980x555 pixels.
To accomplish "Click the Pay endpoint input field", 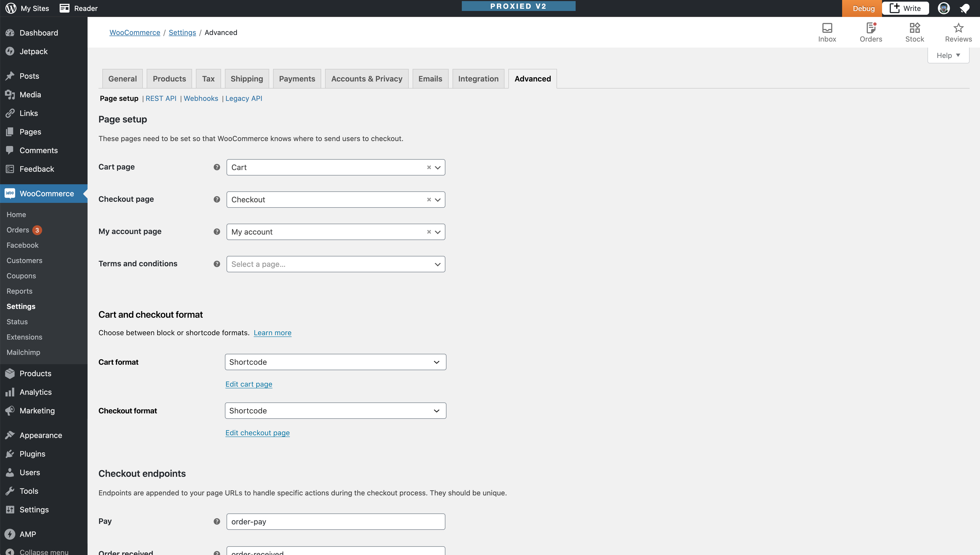I will [335, 521].
